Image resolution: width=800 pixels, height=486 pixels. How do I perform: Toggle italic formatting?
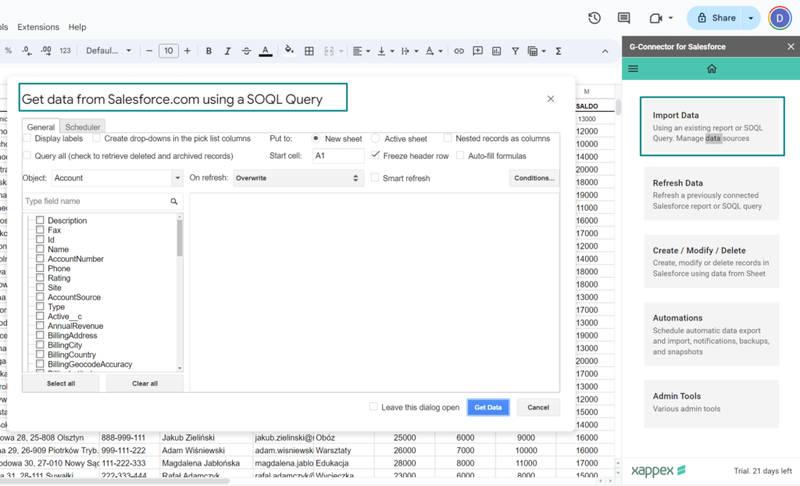click(228, 50)
